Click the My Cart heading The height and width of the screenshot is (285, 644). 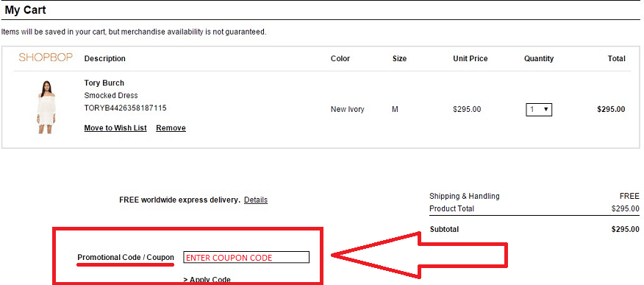(x=25, y=10)
